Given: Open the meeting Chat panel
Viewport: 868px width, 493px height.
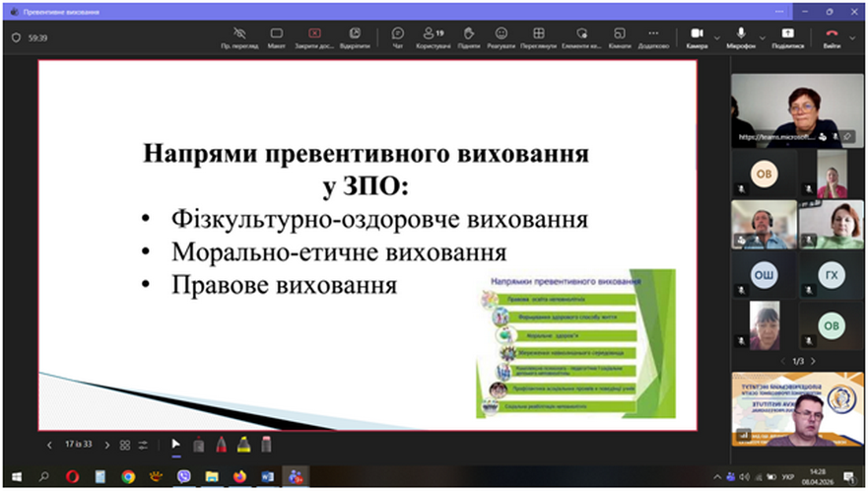Looking at the screenshot, I should pos(397,37).
